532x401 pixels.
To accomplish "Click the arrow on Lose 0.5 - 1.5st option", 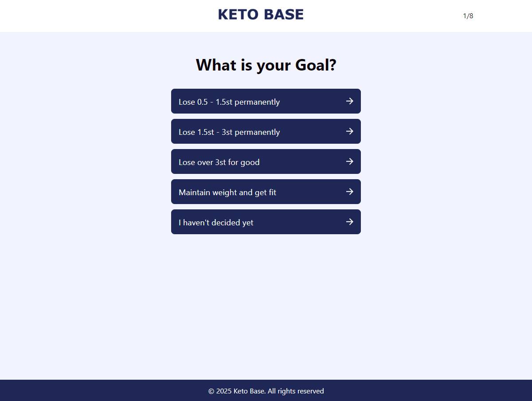I will tap(350, 101).
